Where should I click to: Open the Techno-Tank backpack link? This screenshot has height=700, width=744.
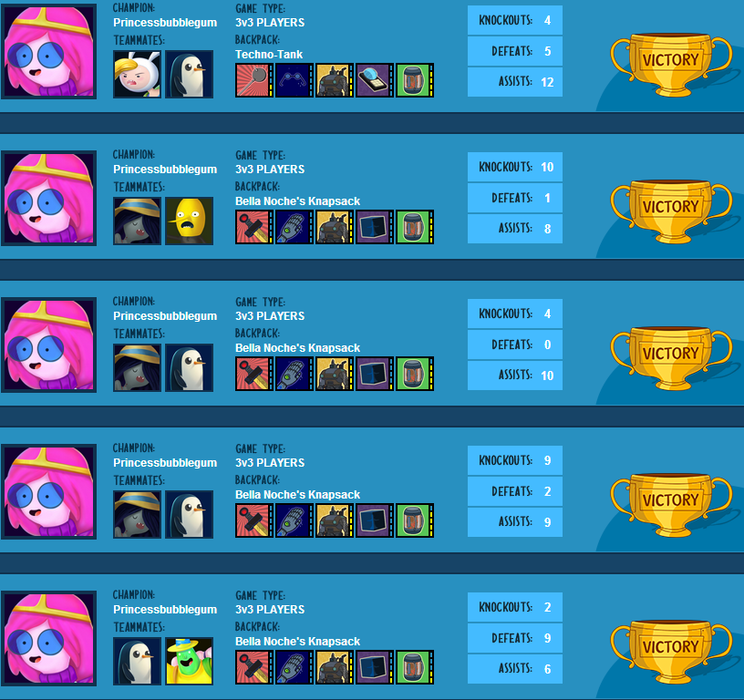click(269, 55)
